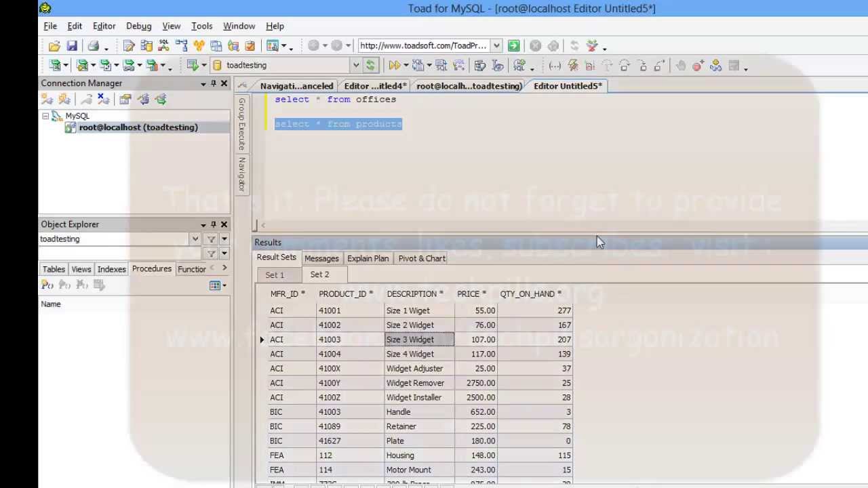Click the Save floppy disk icon
Screen dimensions: 868x488
(x=72, y=46)
